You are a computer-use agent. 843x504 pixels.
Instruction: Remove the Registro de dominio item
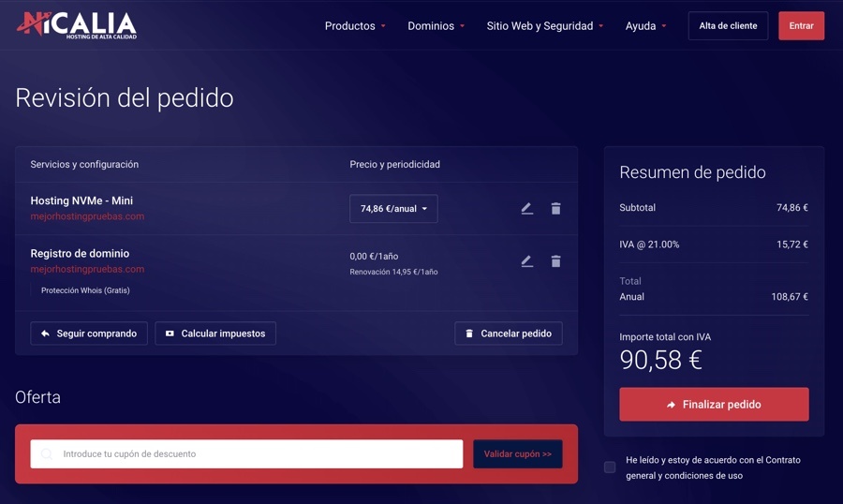point(555,261)
